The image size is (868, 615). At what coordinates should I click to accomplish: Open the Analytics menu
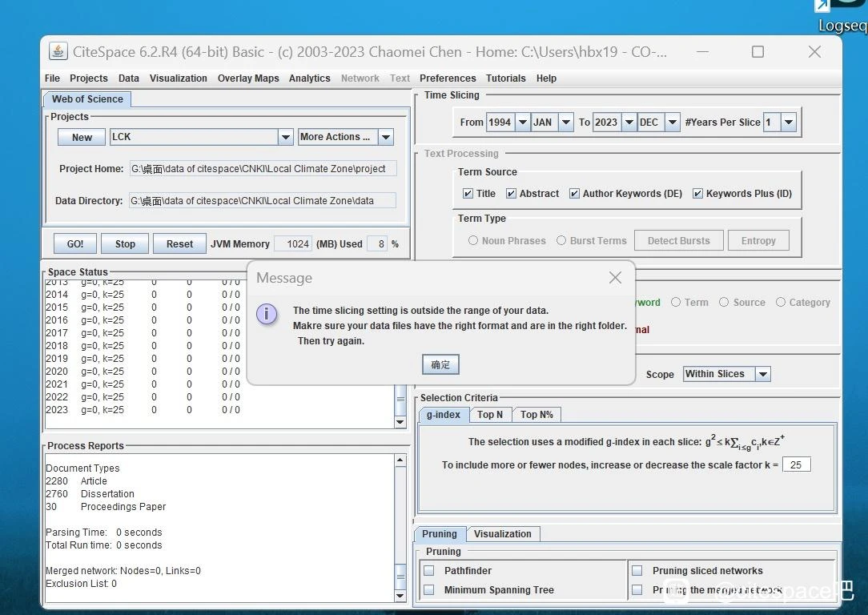coord(309,78)
